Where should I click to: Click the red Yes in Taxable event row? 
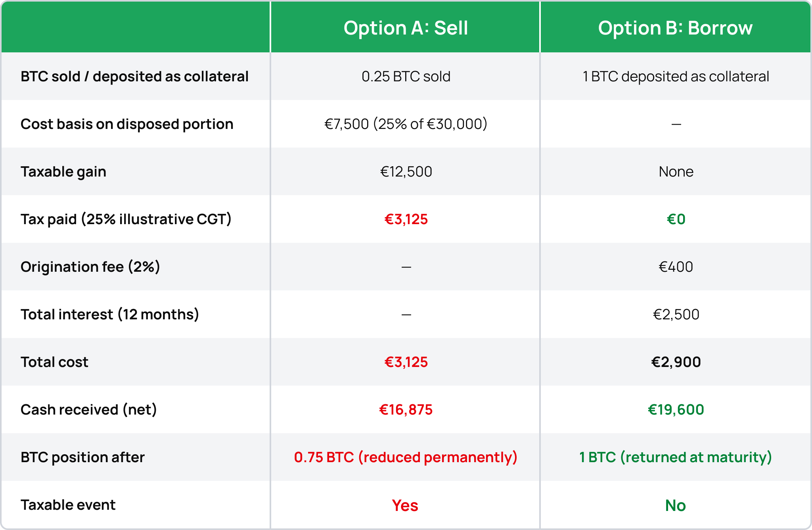(405, 505)
